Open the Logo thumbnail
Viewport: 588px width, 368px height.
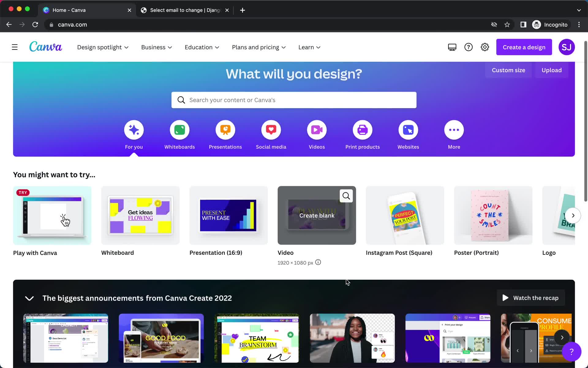(558, 215)
